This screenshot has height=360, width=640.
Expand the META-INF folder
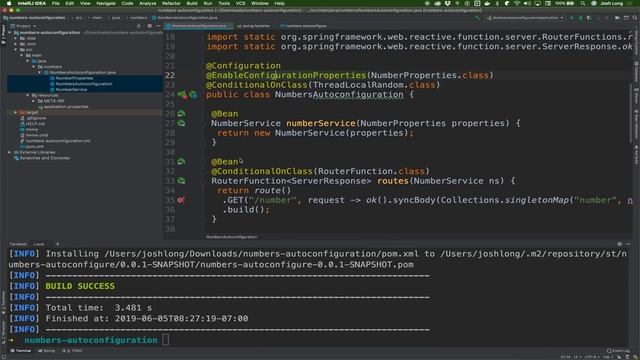(34, 101)
